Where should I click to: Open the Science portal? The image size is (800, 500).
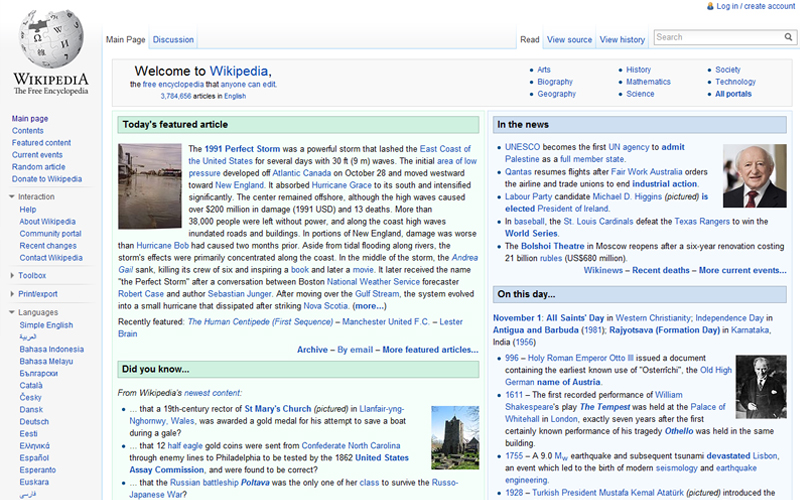[x=640, y=94]
